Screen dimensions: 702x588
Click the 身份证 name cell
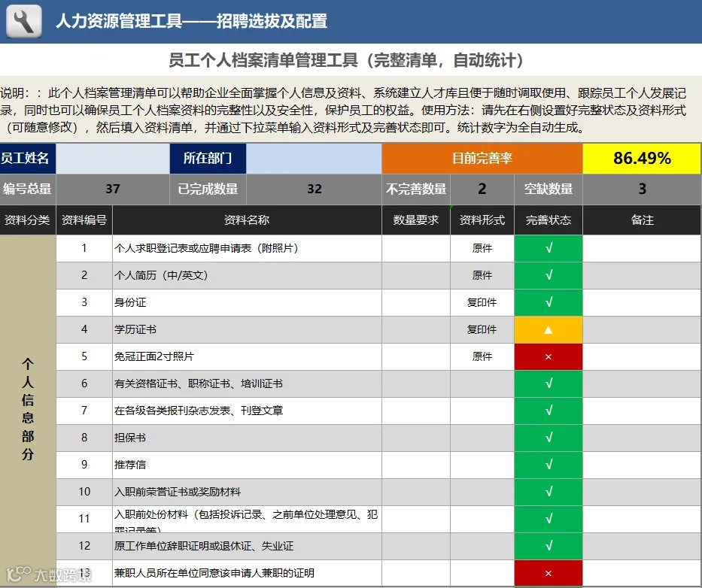pos(247,302)
